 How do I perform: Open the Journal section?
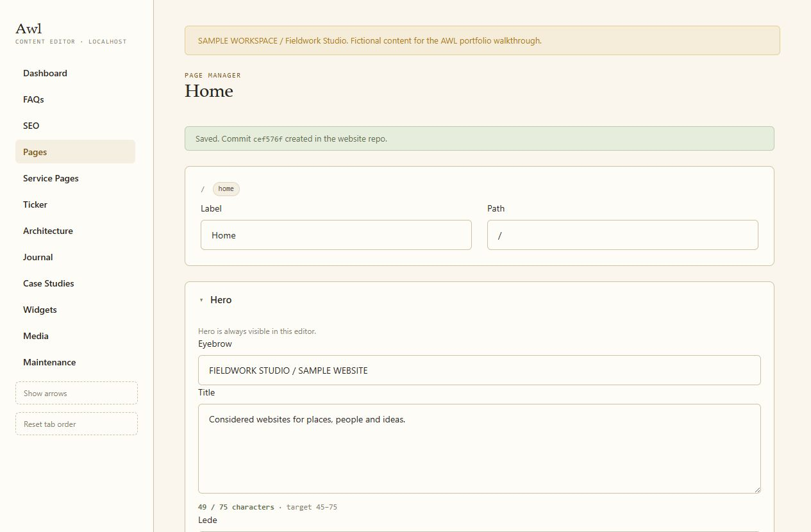pyautogui.click(x=75, y=257)
